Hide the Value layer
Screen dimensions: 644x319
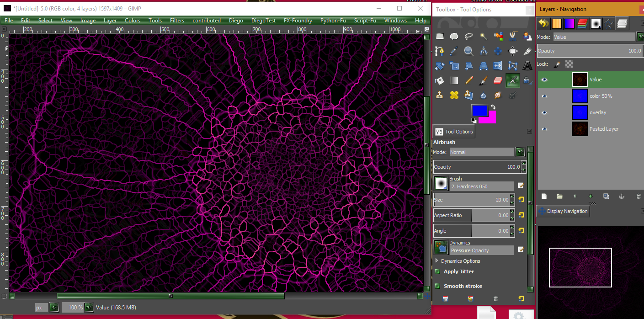coord(544,80)
